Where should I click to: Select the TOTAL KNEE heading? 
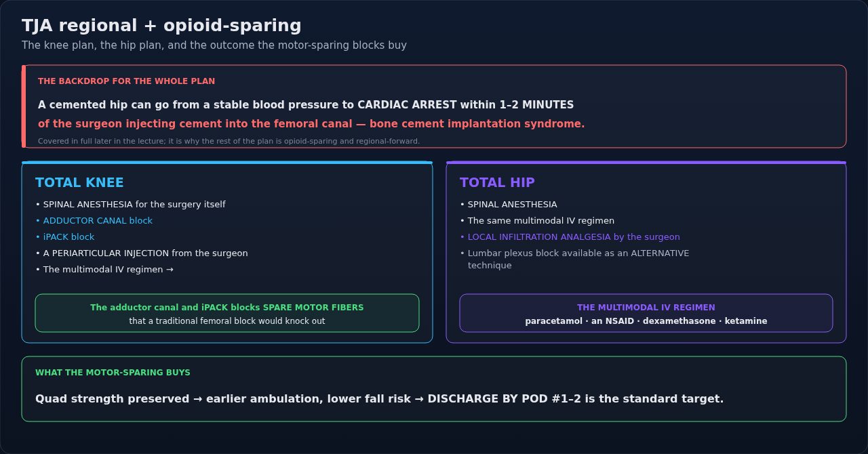(79, 183)
